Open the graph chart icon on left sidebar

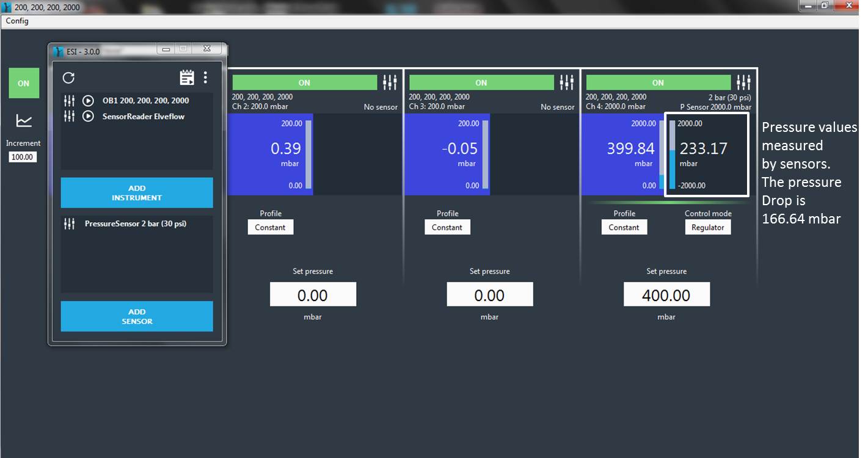24,121
